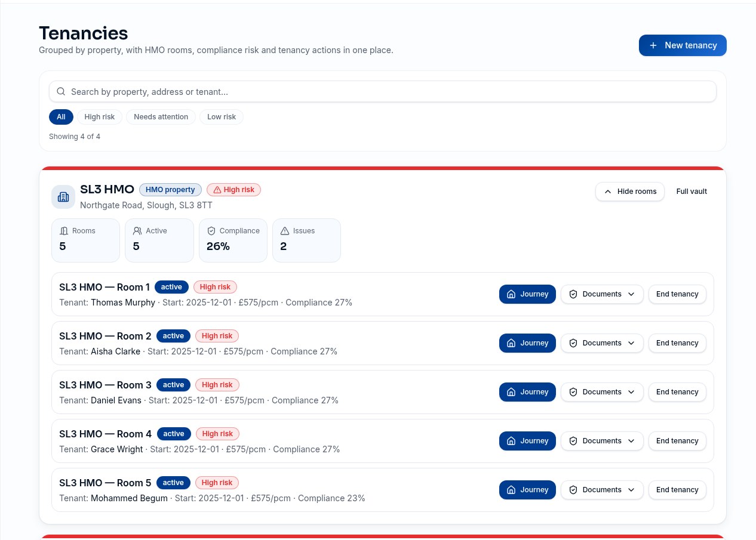Viewport: 756px width, 540px height.
Task: Click the search magnifier icon
Action: coord(61,91)
